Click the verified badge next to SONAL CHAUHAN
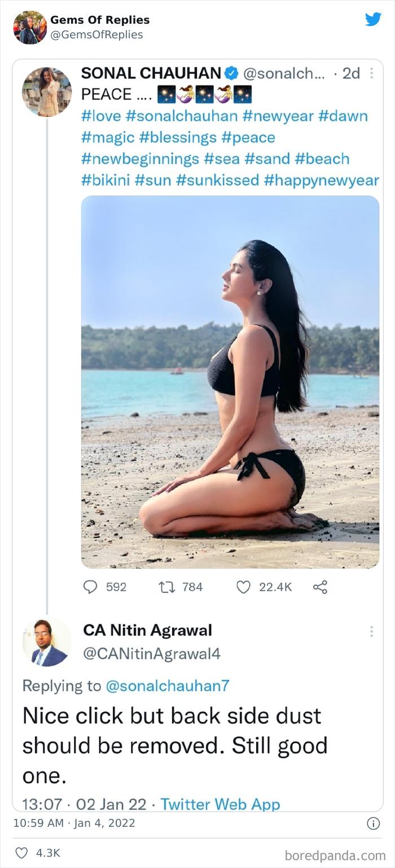 click(x=231, y=72)
